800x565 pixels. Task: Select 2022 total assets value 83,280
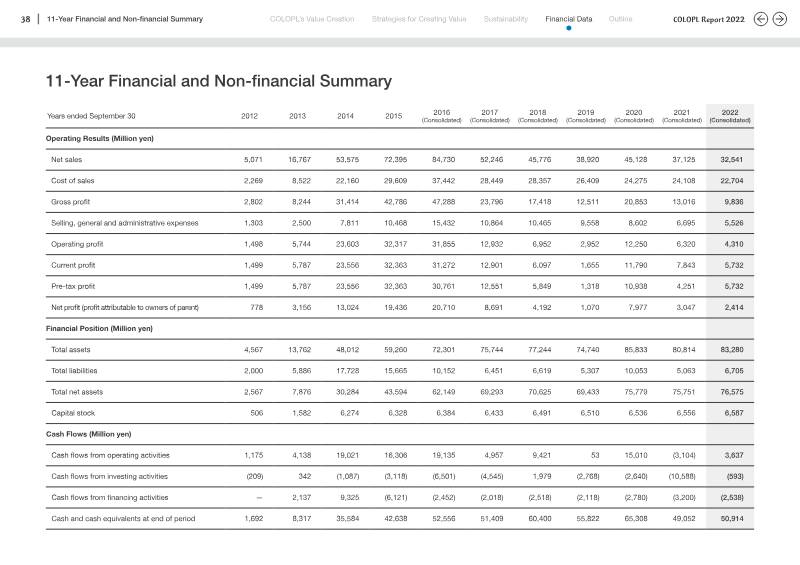[x=732, y=350]
